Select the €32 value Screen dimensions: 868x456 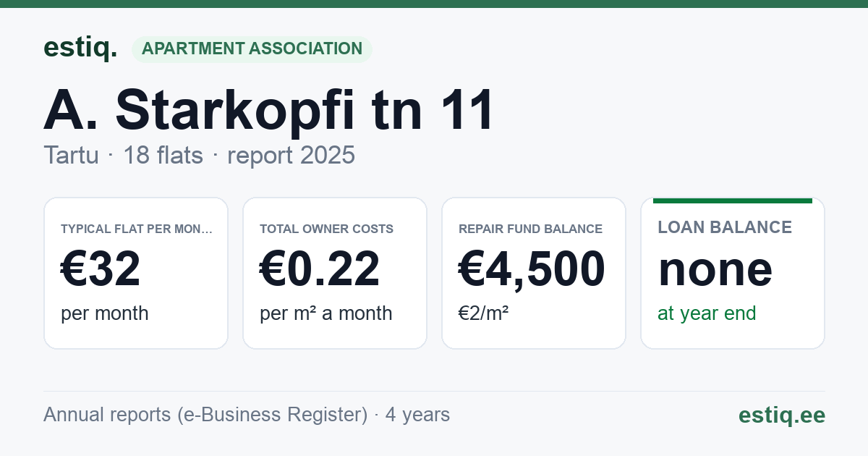coord(101,269)
